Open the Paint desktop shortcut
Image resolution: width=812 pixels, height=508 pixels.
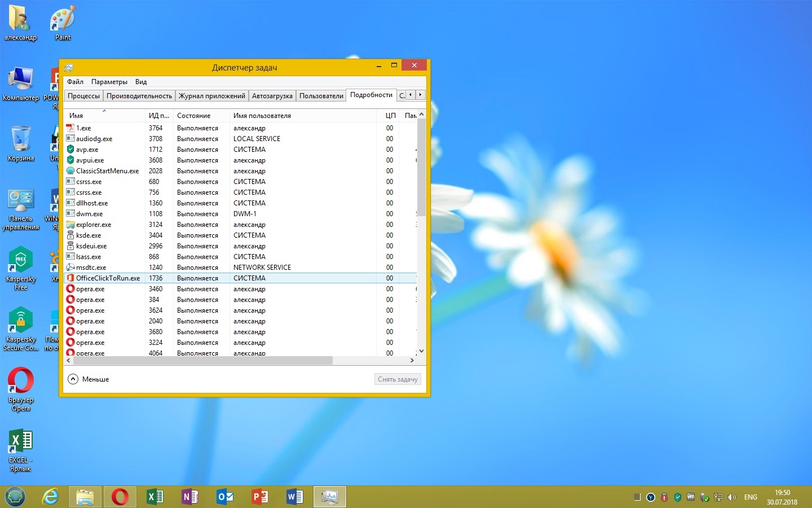tap(63, 24)
